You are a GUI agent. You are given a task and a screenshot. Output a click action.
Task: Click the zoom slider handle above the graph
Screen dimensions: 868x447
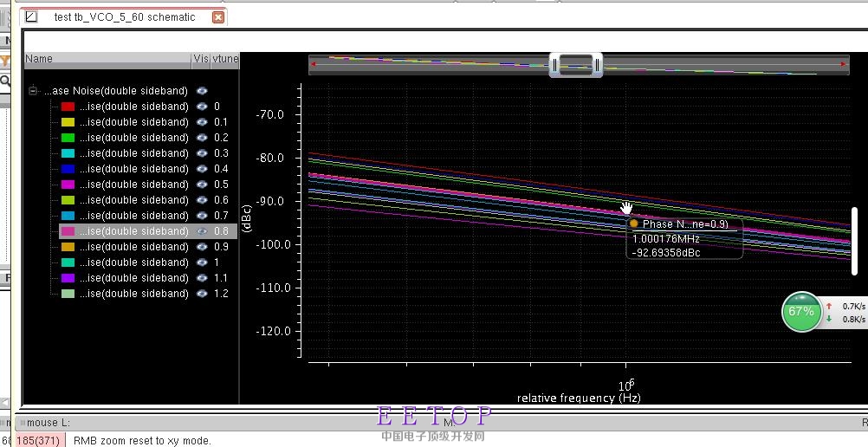coord(576,64)
